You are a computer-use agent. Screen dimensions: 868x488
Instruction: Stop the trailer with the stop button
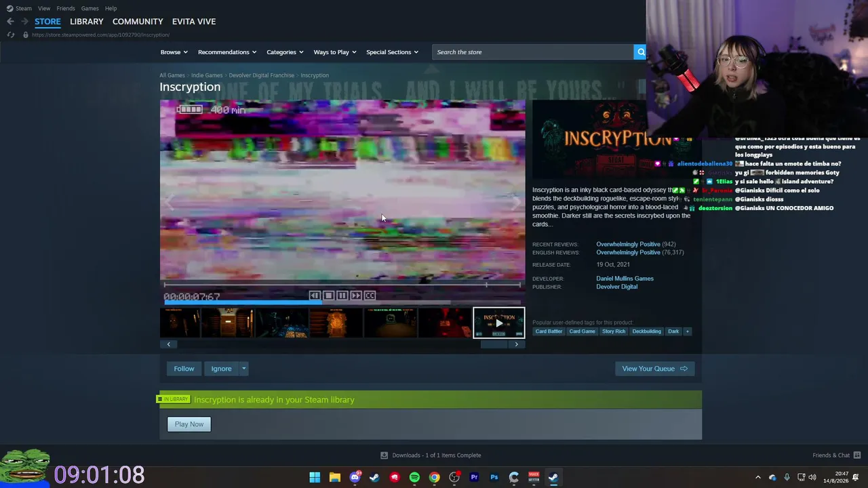pos(328,296)
